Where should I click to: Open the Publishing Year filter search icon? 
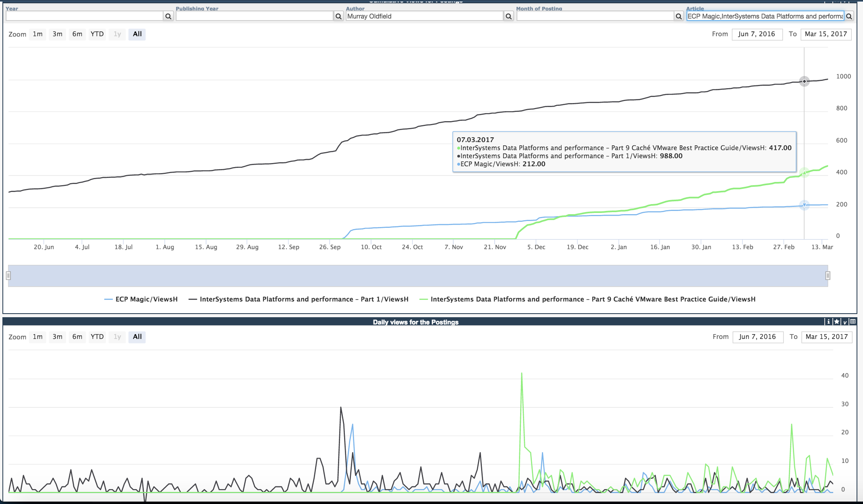(338, 16)
